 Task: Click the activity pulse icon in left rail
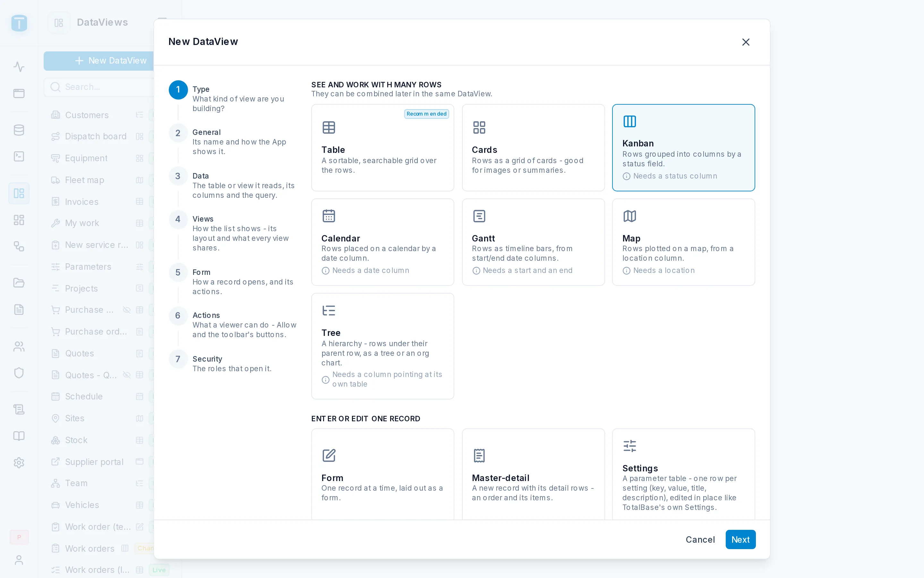pyautogui.click(x=19, y=67)
